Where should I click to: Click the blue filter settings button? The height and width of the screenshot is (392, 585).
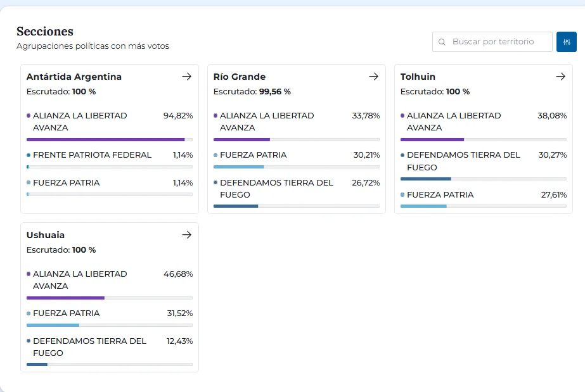click(x=566, y=42)
